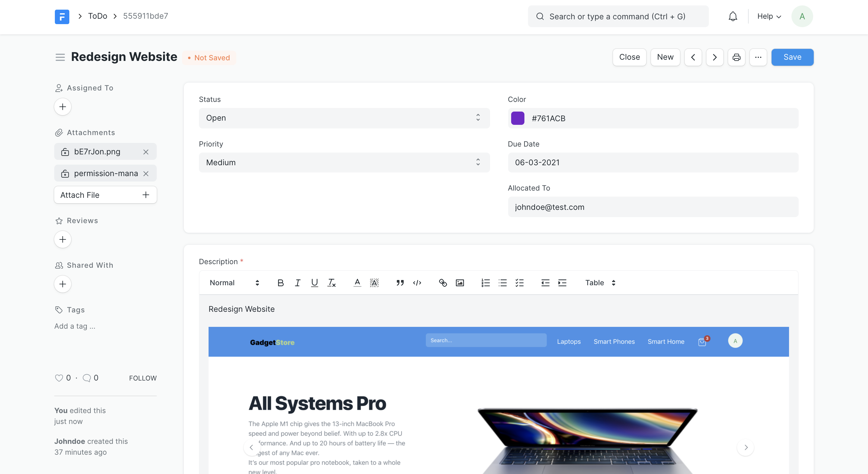Open the ellipsis menu icon next to Save
868x474 pixels.
click(758, 57)
